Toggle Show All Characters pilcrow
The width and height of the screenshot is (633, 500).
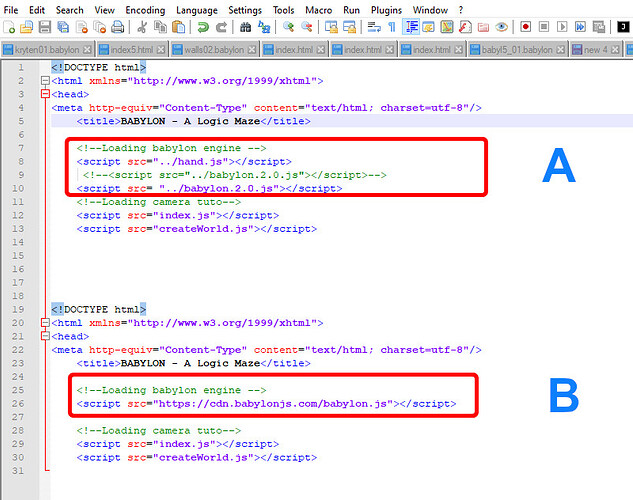coord(392,27)
